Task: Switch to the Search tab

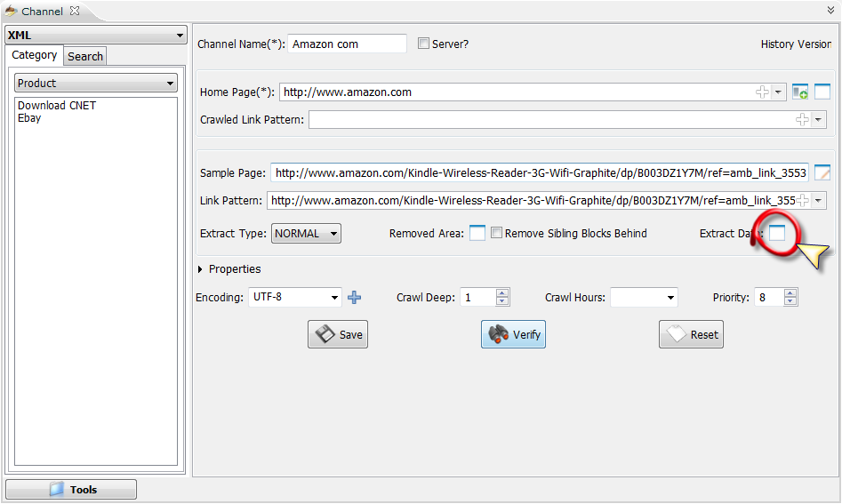Action: coord(85,56)
